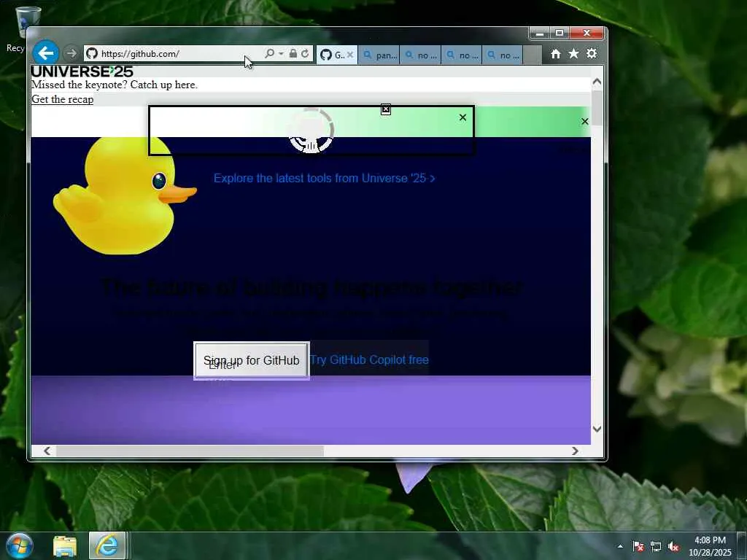Screen dimensions: 747x560
Task: Click the horizontal scrollbar left arrow
Action: [x=47, y=451]
